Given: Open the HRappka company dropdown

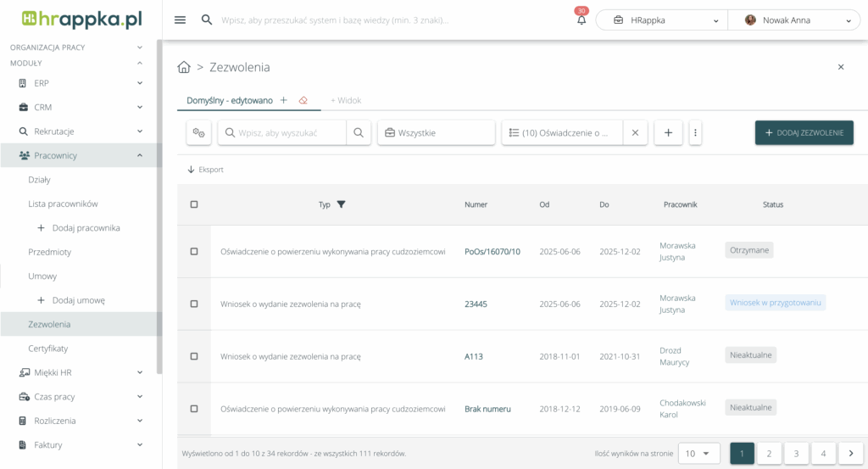Looking at the screenshot, I should tap(662, 20).
